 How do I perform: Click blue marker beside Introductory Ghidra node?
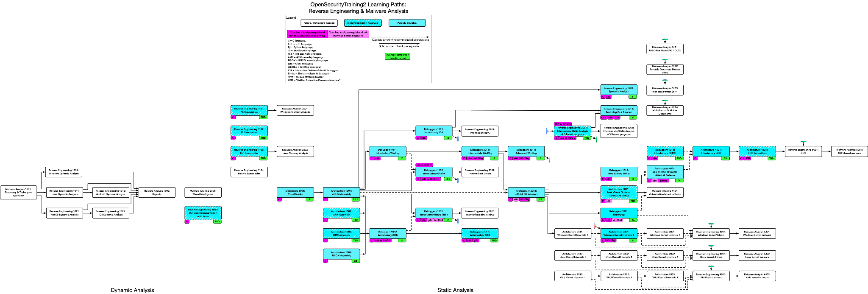[458, 180]
